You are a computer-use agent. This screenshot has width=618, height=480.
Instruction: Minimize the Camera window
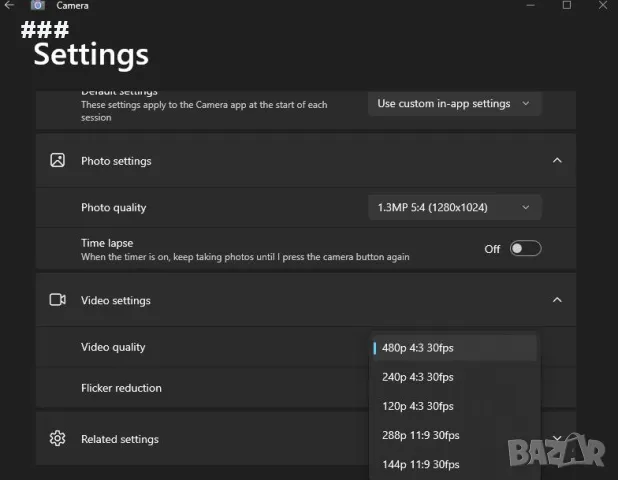[x=531, y=6]
